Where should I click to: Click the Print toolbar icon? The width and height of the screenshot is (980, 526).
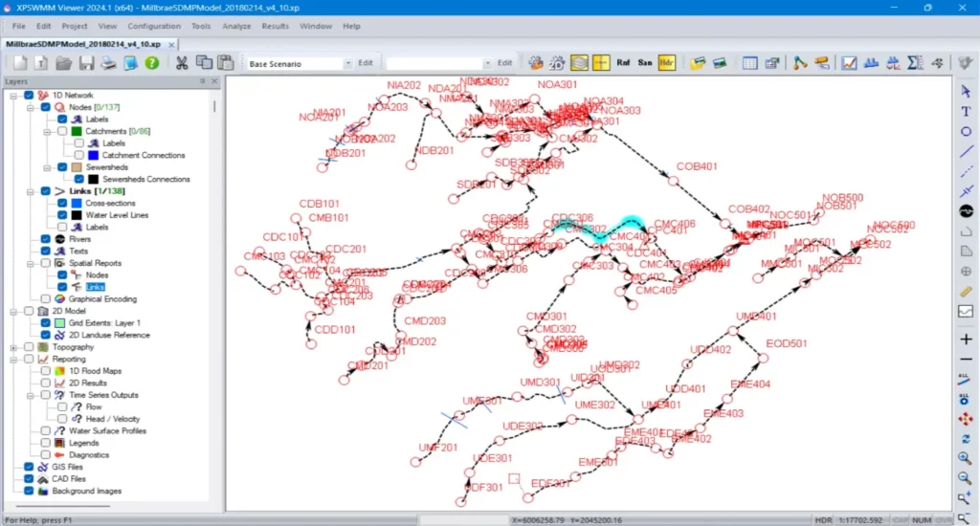108,63
